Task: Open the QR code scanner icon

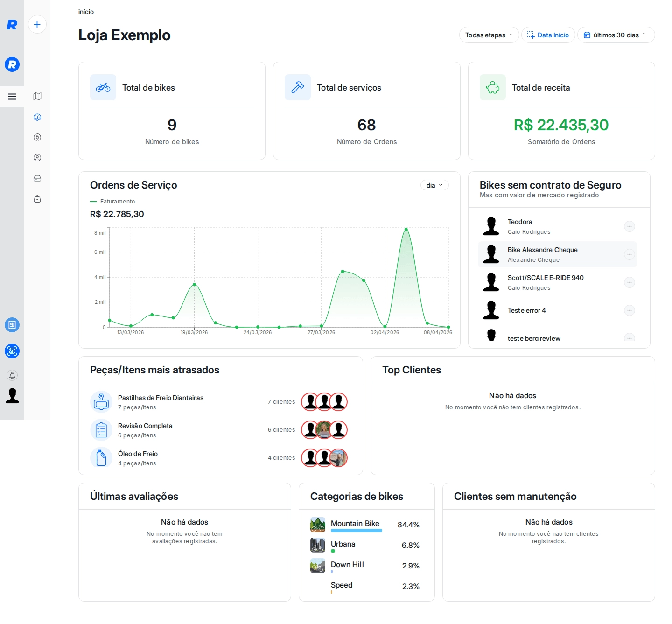Action: 12,351
